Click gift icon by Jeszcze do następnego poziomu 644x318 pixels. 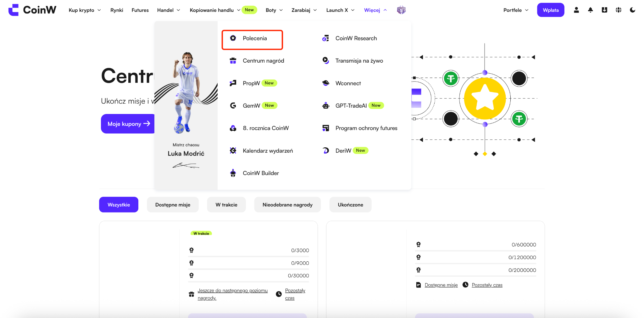[192, 294]
